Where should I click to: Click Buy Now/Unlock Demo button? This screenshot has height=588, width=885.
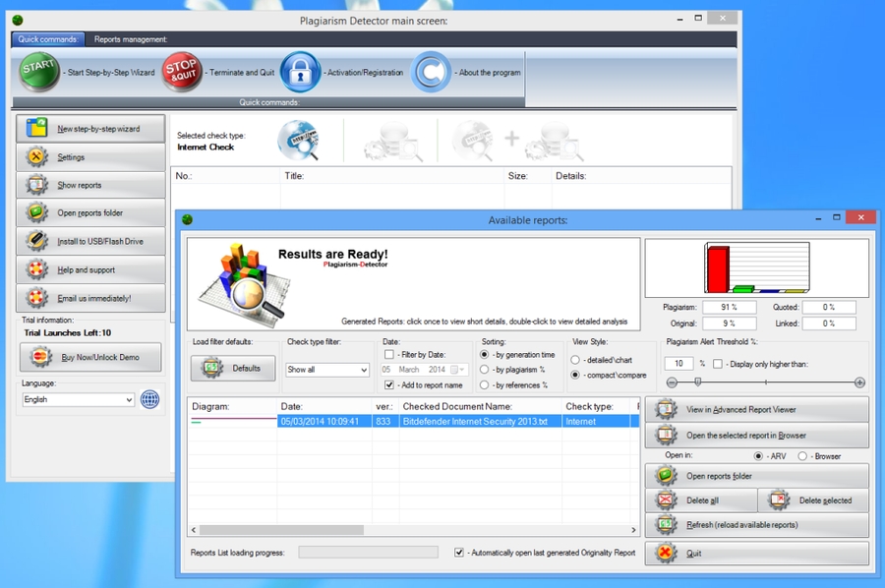coord(89,357)
